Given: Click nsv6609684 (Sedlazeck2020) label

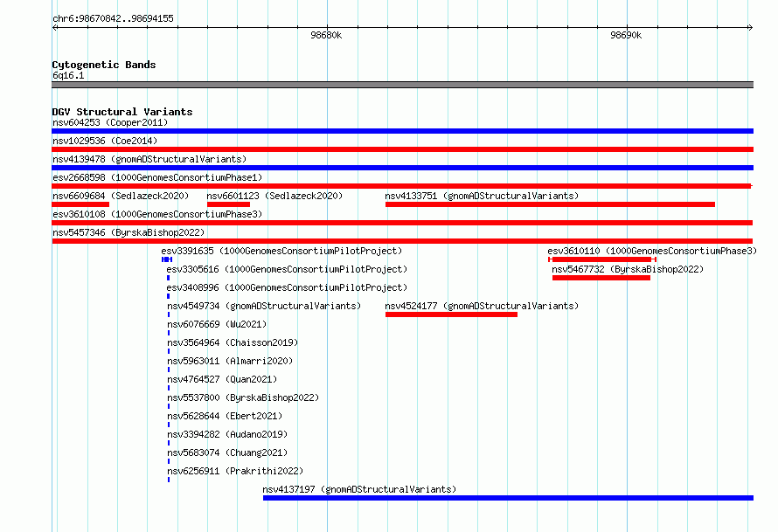Looking at the screenshot, I should pyautogui.click(x=121, y=196).
